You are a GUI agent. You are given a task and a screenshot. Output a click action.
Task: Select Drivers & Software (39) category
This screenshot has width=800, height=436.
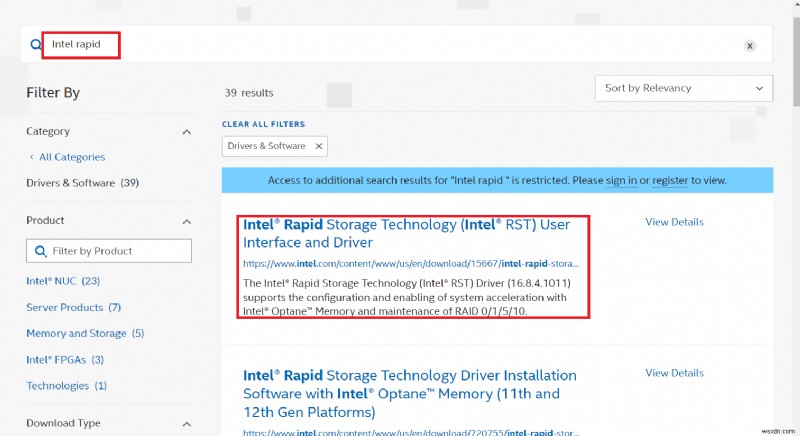[x=83, y=183]
